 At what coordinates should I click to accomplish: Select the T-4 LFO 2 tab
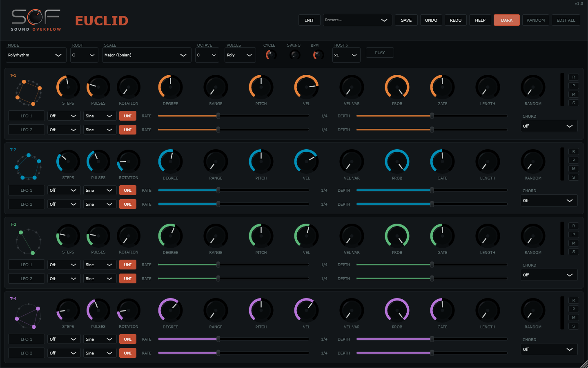(x=27, y=353)
